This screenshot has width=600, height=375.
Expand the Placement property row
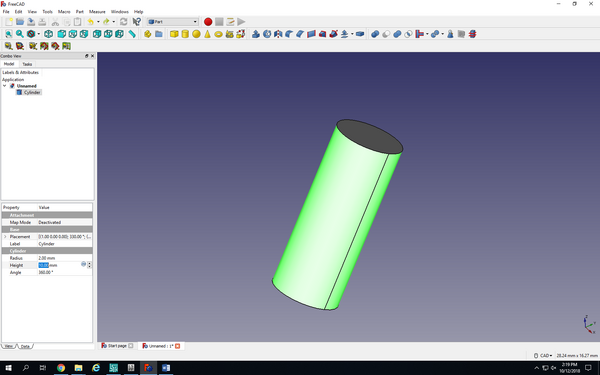coord(5,237)
